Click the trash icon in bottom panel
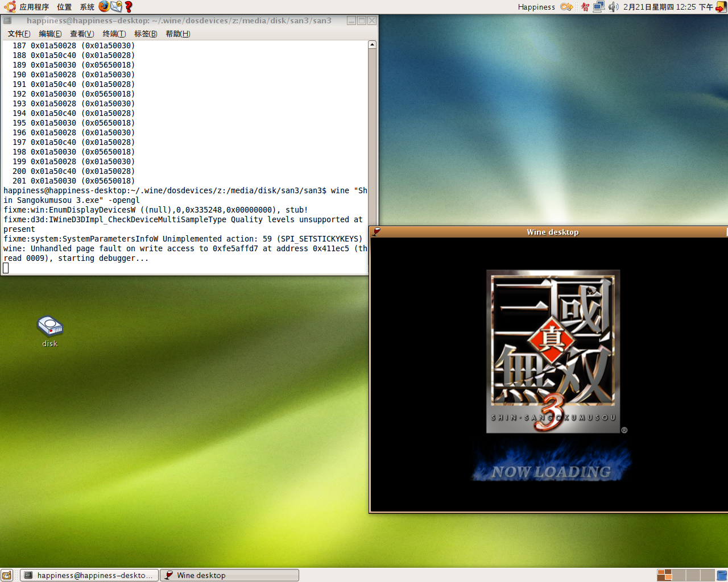The width and height of the screenshot is (728, 582). point(722,575)
